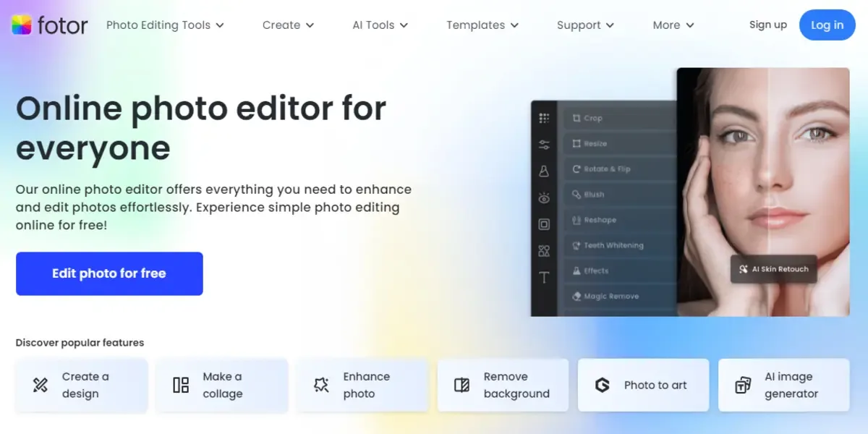Open the Create menu

coord(288,25)
